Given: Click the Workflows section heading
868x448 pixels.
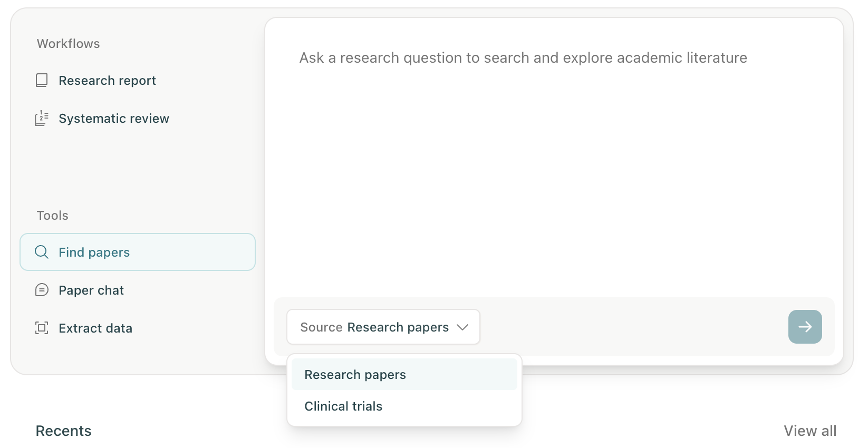Looking at the screenshot, I should pos(68,44).
